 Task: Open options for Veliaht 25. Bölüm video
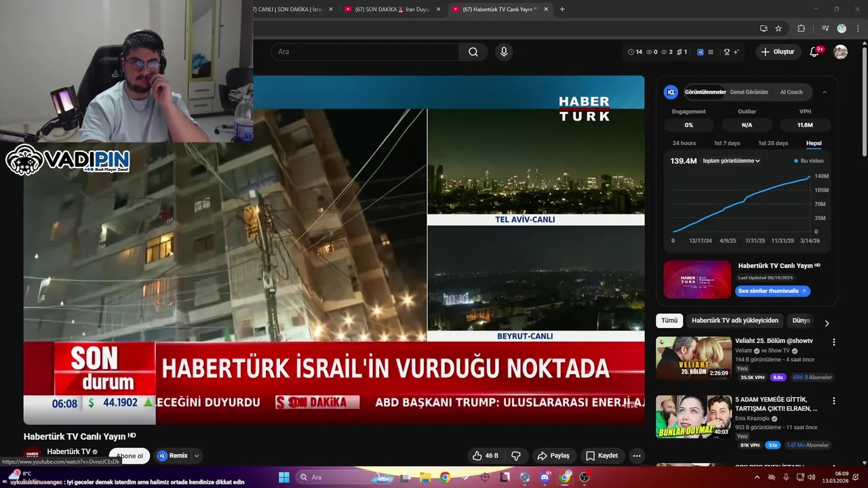pos(834,342)
